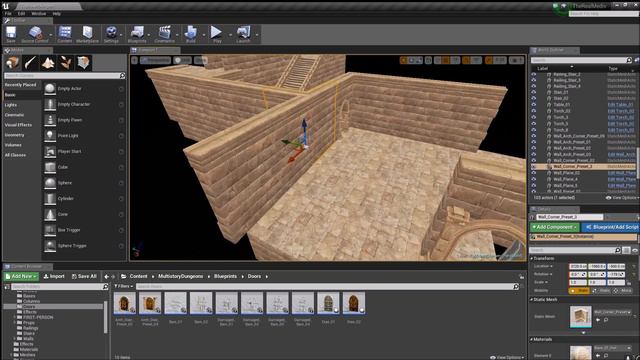Toggle visibility of Wall_Arch_Corner_Preset actor

[x=533, y=136]
